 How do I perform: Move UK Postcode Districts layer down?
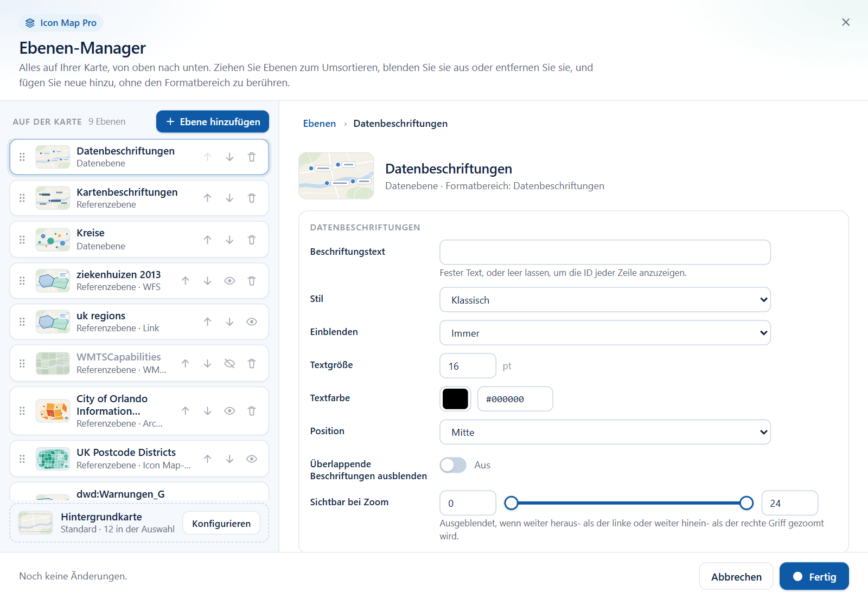[x=229, y=459]
